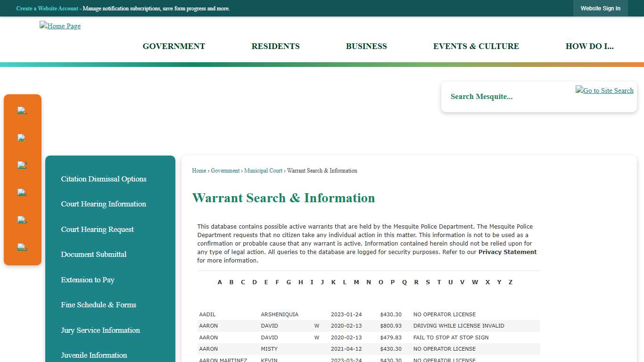Click the Go to Site Search magnifier icon
The height and width of the screenshot is (362, 644).
tap(604, 90)
